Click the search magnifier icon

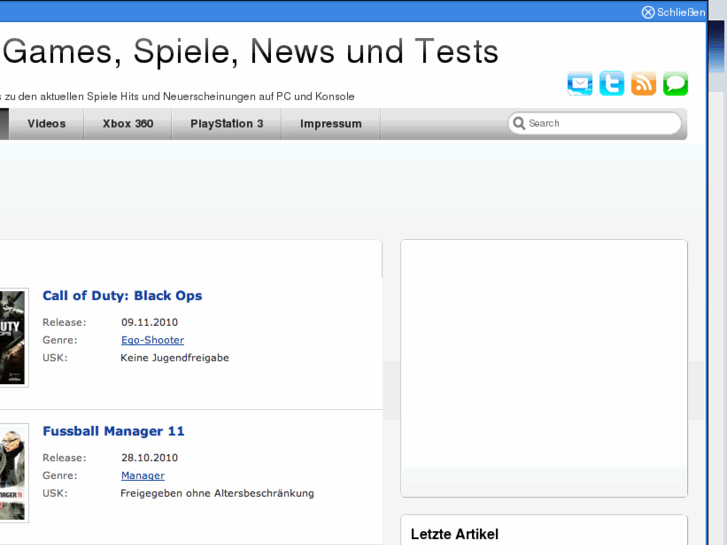(x=519, y=123)
